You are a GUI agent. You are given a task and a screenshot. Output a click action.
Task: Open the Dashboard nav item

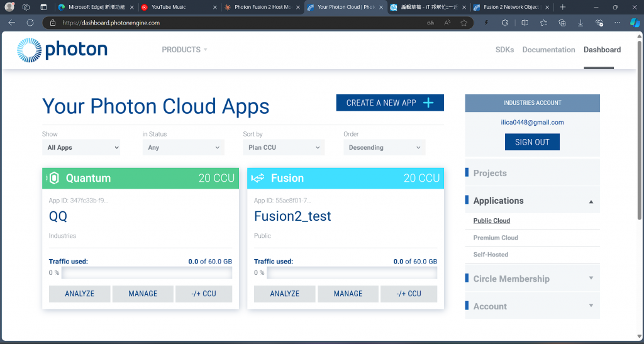[602, 50]
